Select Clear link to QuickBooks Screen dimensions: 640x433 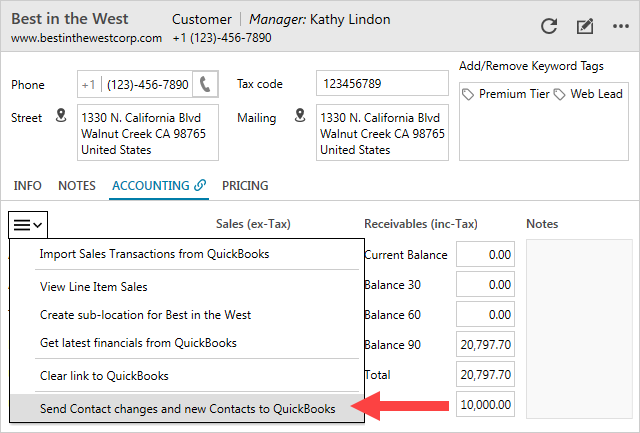pos(104,376)
